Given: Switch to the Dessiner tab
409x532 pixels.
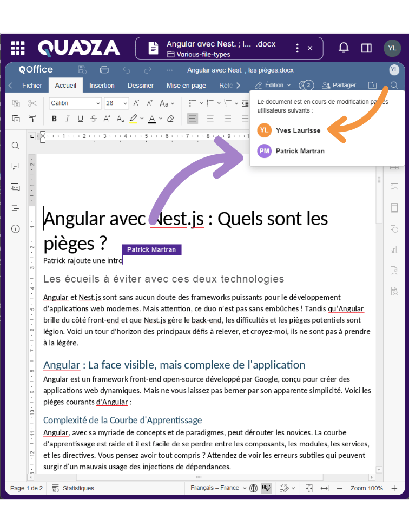Looking at the screenshot, I should pyautogui.click(x=141, y=85).
